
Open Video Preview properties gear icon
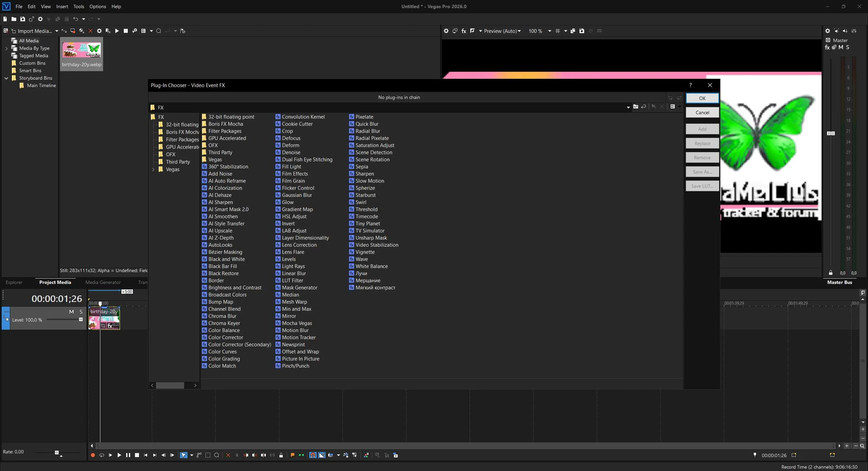tap(446, 31)
